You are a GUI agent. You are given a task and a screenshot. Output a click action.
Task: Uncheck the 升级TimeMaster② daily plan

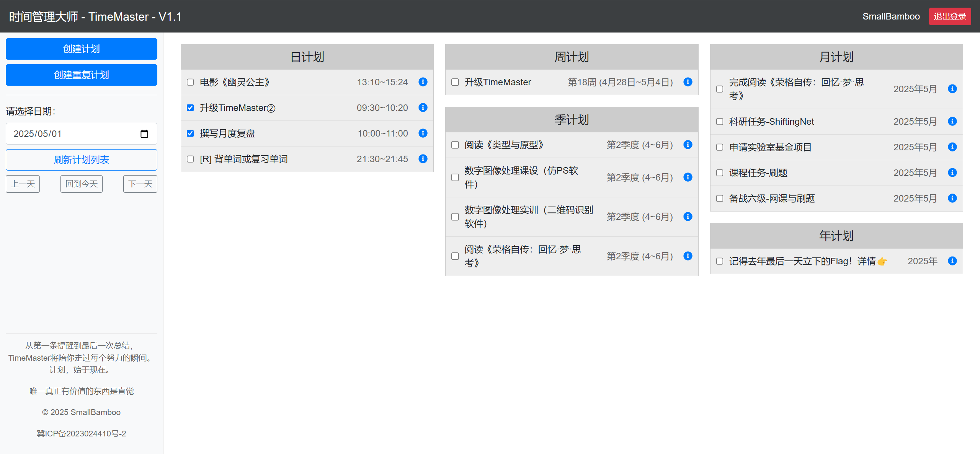(190, 108)
